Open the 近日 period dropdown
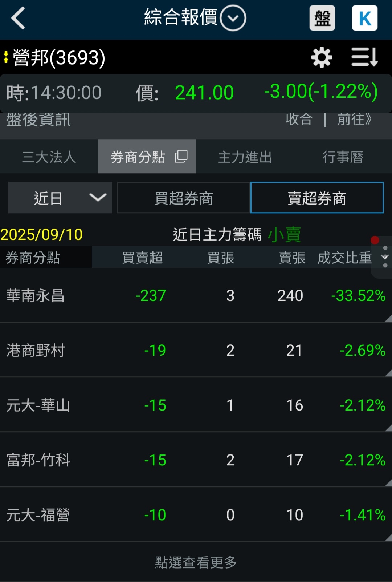Image resolution: width=392 pixels, height=582 pixels. (x=60, y=198)
